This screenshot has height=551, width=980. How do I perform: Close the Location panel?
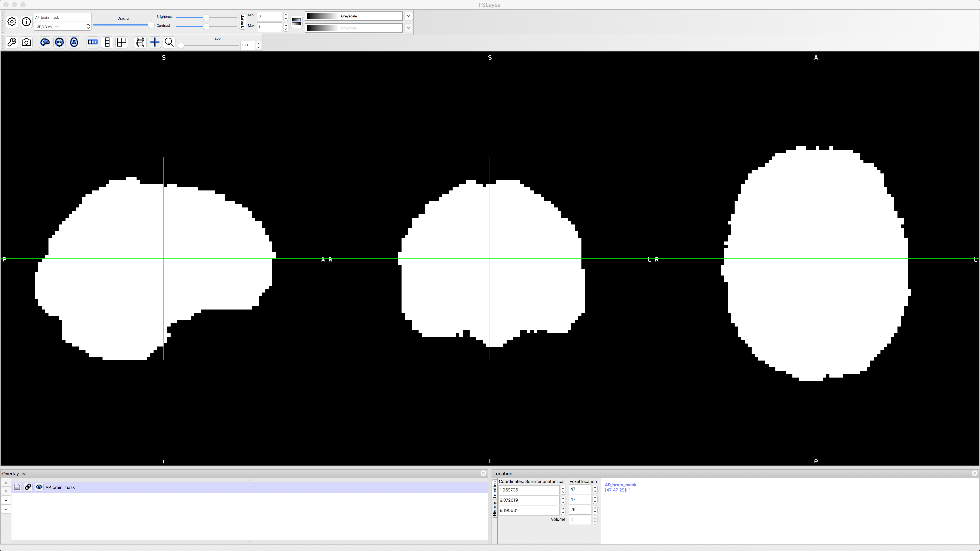(x=975, y=473)
